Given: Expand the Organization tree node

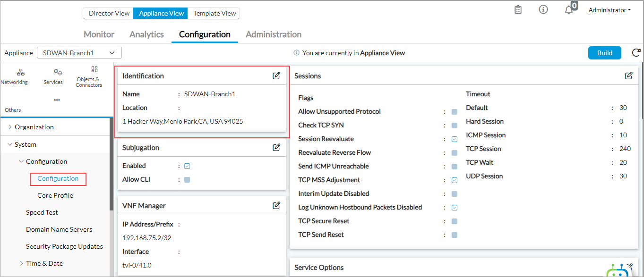Looking at the screenshot, I should point(10,127).
